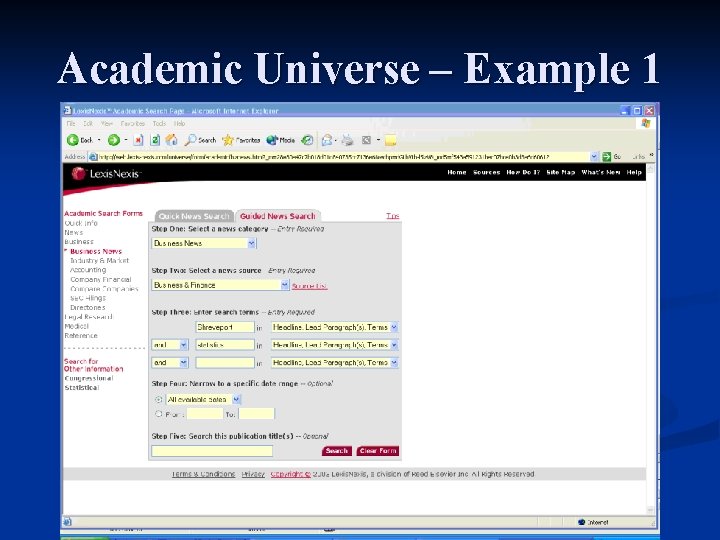Click the browser Back button

coord(80,140)
